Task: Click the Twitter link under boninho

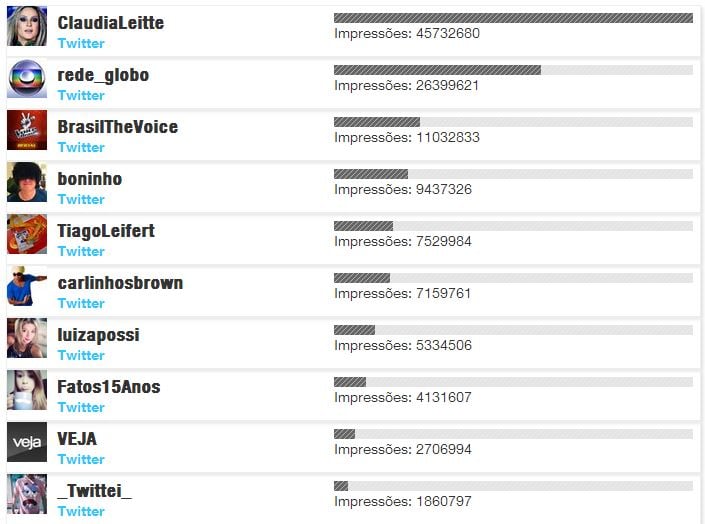Action: pos(81,199)
